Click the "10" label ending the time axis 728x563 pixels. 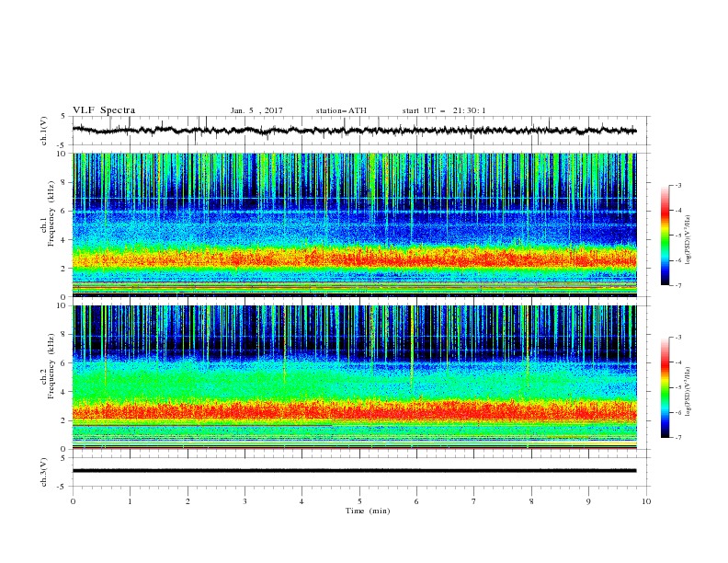[x=646, y=501]
